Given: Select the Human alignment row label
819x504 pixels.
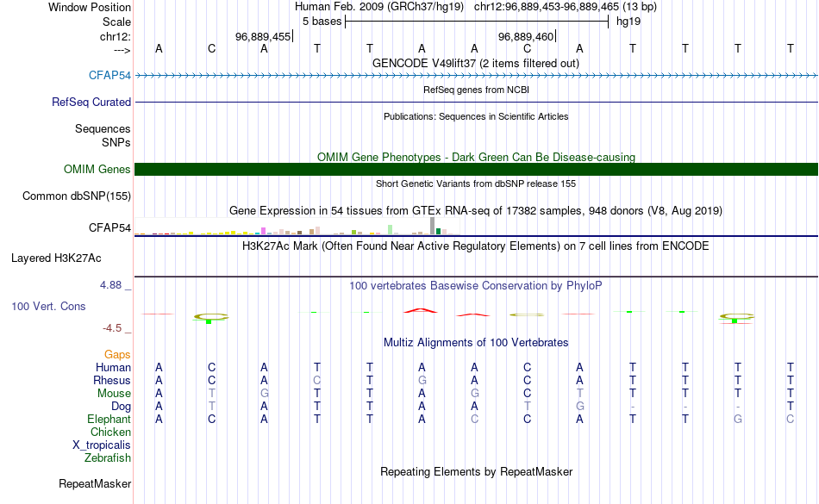Looking at the screenshot, I should pyautogui.click(x=113, y=367).
